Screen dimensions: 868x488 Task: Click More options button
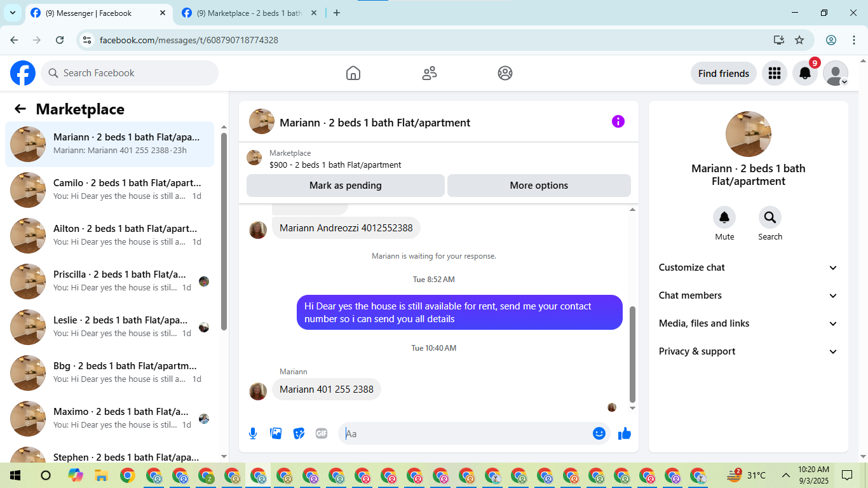coord(539,186)
